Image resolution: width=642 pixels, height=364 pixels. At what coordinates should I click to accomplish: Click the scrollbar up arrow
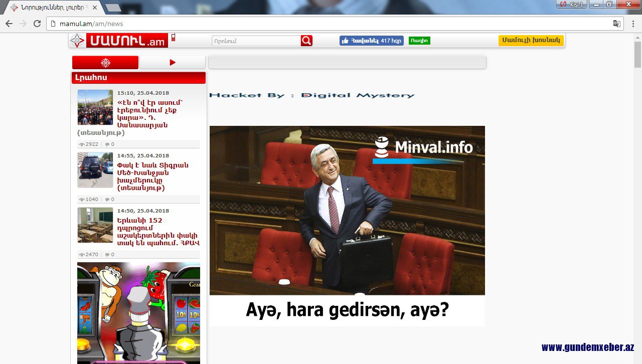point(638,37)
